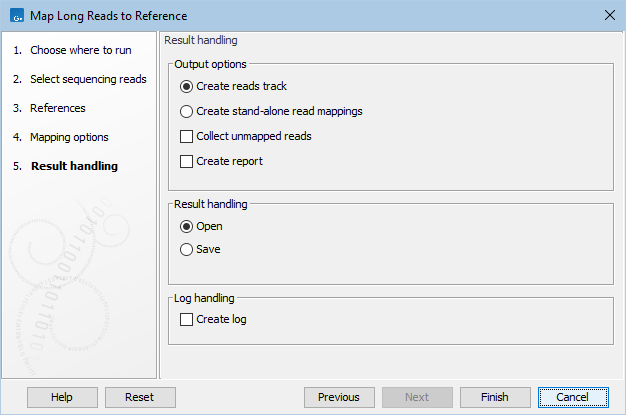Select the Open result handling option
Image resolution: width=626 pixels, height=415 pixels.
coord(187,226)
